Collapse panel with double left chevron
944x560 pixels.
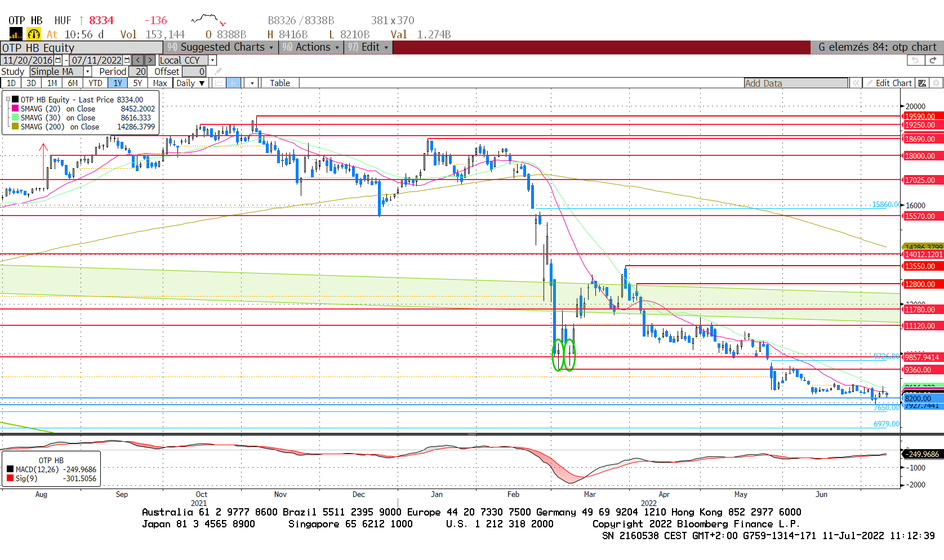point(856,83)
